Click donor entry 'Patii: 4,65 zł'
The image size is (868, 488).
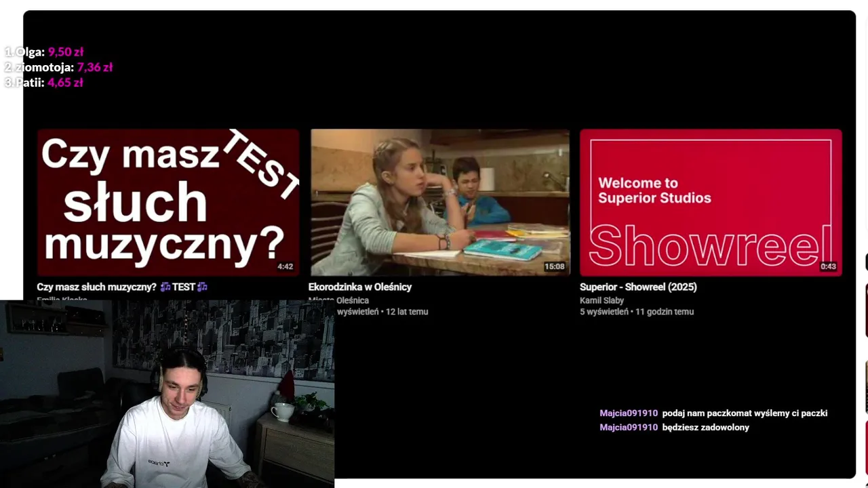coord(44,83)
